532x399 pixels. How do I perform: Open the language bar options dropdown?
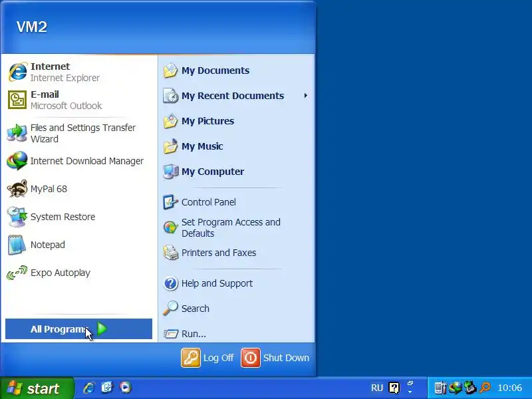tap(410, 392)
